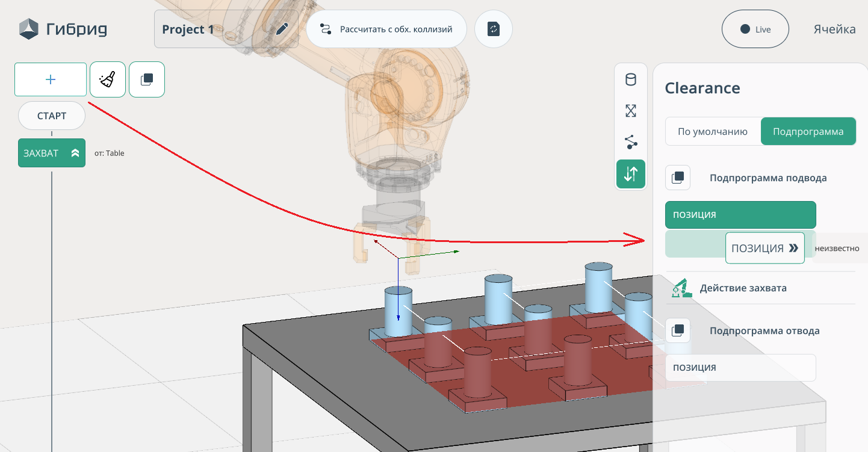Screen dimensions: 868x452
Task: Click the broom clear icon button
Action: point(108,79)
